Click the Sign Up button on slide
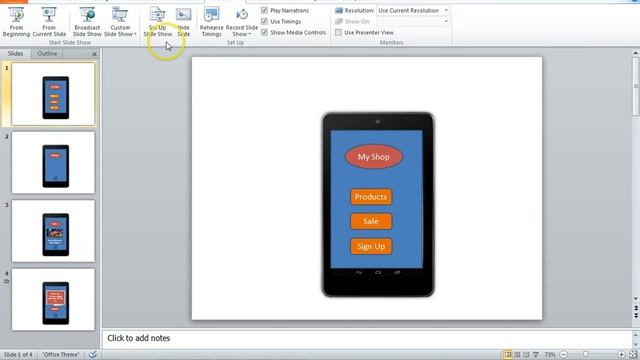Viewport: 640px width, 360px height. point(371,247)
